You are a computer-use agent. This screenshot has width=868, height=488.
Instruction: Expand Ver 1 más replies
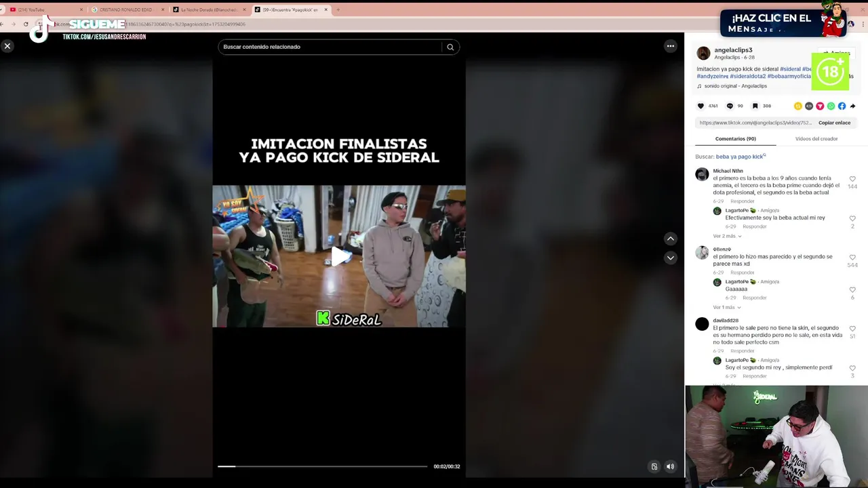pyautogui.click(x=727, y=307)
